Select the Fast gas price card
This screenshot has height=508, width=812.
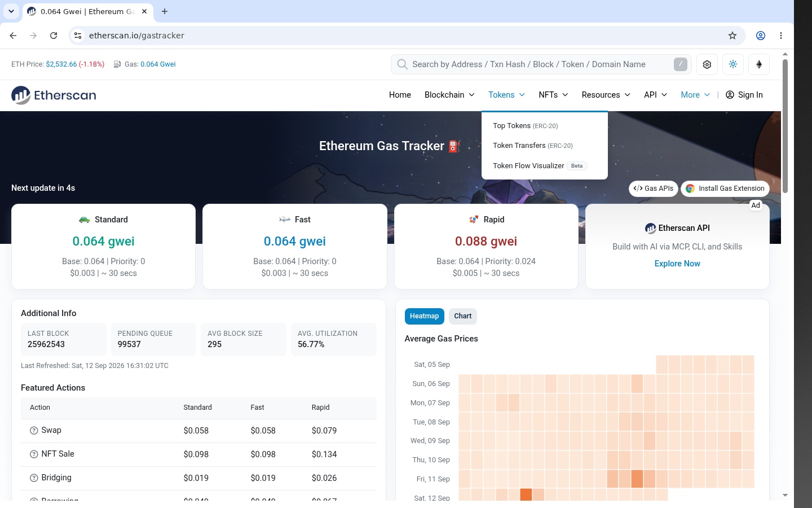[x=295, y=247]
